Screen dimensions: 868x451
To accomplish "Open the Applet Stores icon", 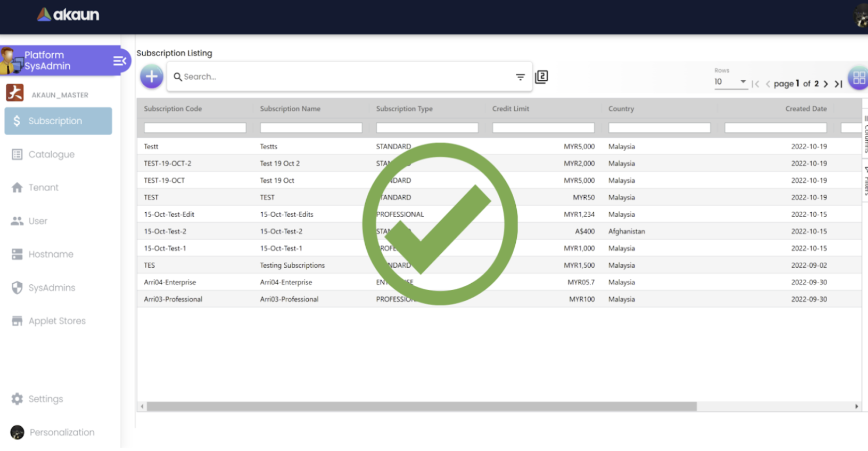I will coord(17,321).
